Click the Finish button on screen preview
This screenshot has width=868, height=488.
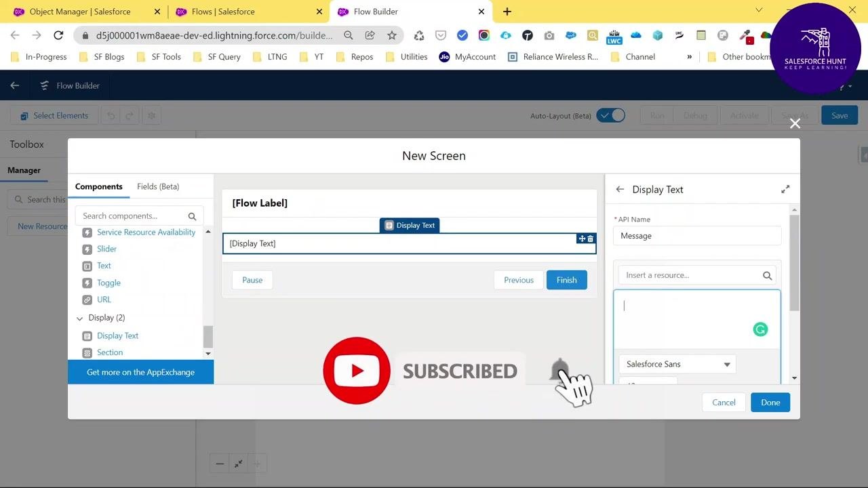pos(567,280)
